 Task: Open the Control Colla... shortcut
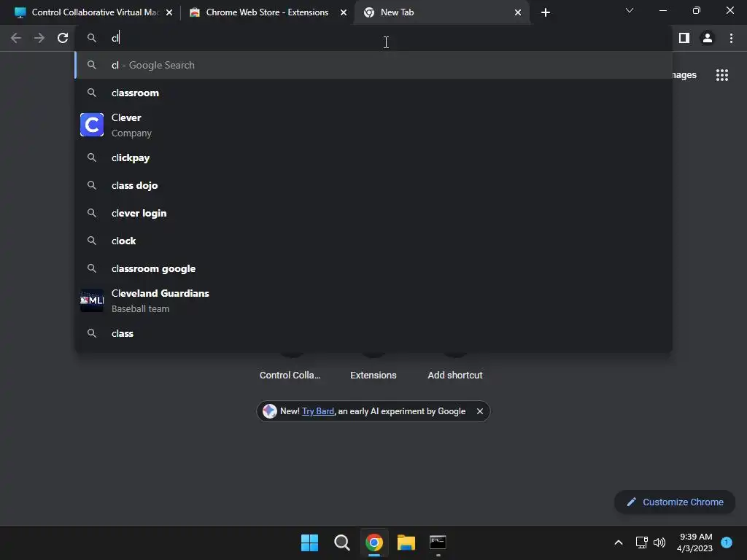(x=290, y=376)
